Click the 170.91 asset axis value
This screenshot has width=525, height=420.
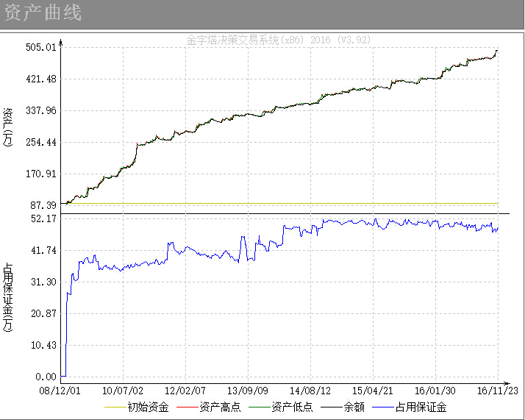click(41, 174)
